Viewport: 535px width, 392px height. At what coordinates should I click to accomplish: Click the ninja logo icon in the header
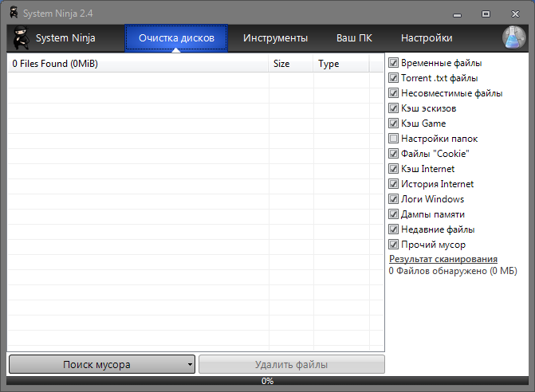click(x=22, y=38)
